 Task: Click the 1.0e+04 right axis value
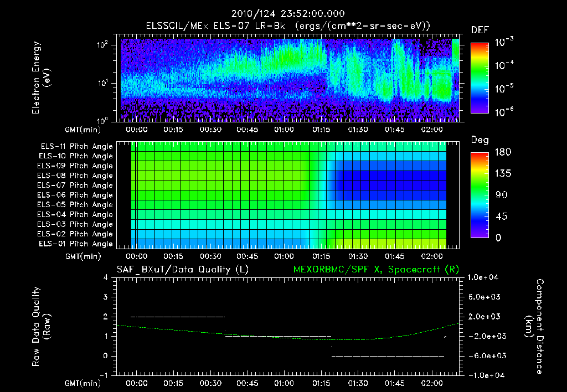point(483,277)
